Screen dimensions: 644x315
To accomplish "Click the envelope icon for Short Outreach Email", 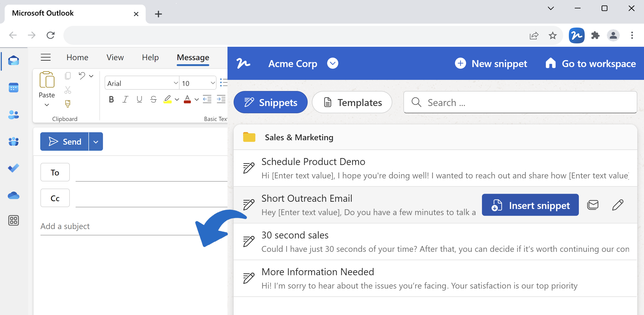I will [x=593, y=205].
